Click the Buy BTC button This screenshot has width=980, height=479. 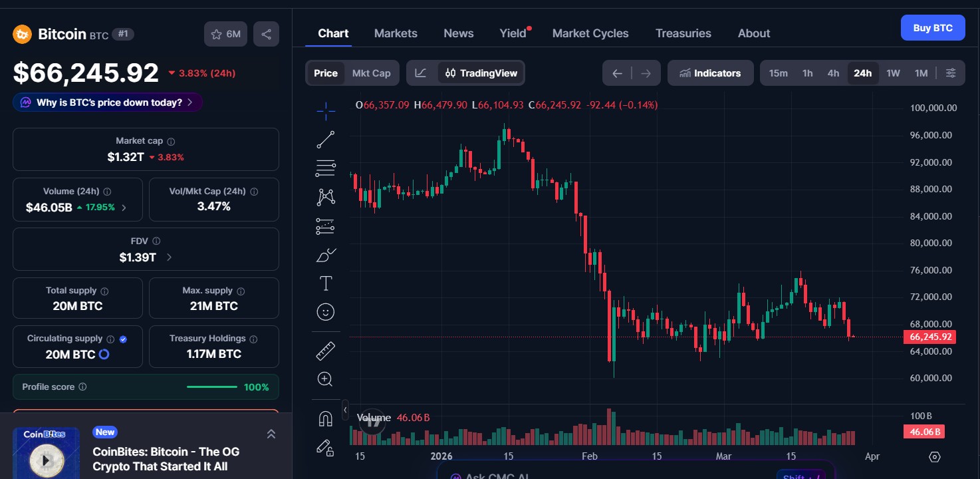click(933, 27)
